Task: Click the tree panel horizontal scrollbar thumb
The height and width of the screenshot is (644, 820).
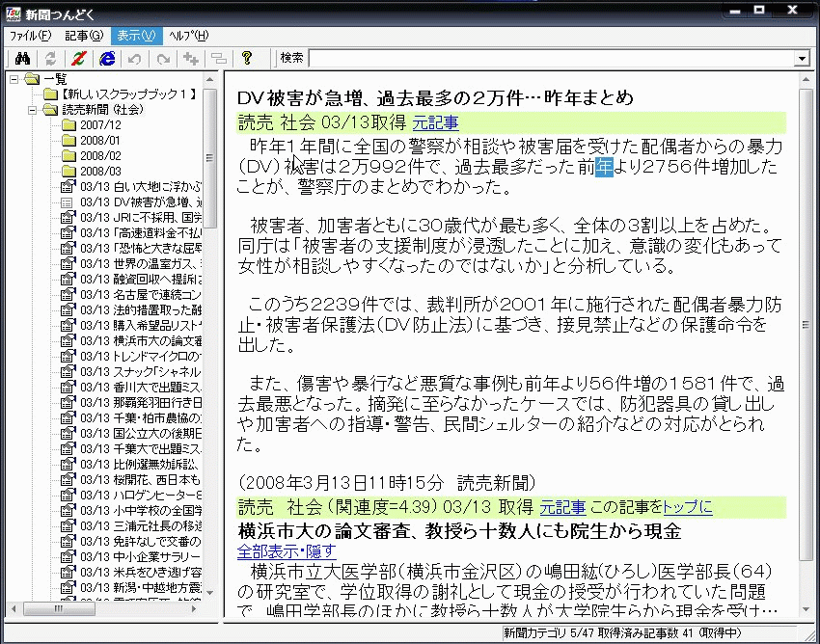Action: point(59,609)
